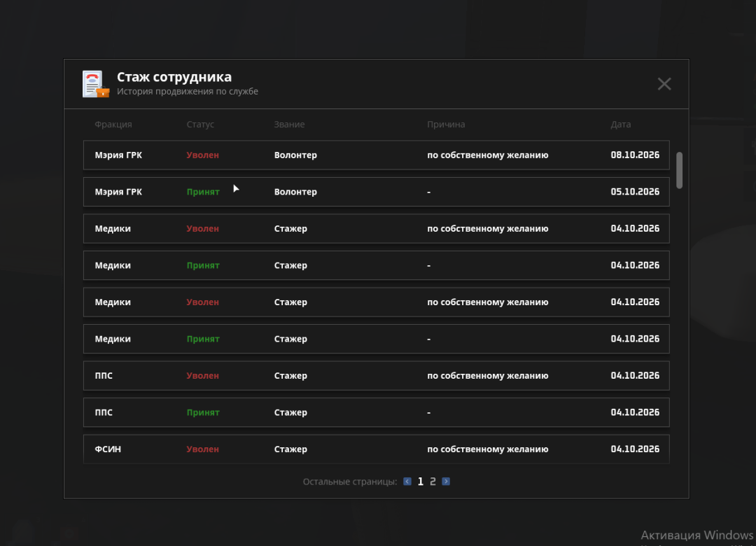Viewport: 756px width, 546px height.
Task: Click the first Медики Уволен row
Action: click(x=376, y=229)
